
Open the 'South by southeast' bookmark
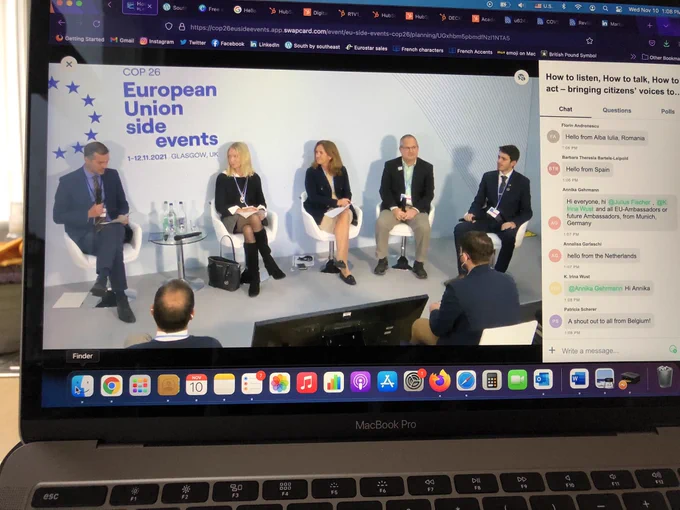(312, 46)
